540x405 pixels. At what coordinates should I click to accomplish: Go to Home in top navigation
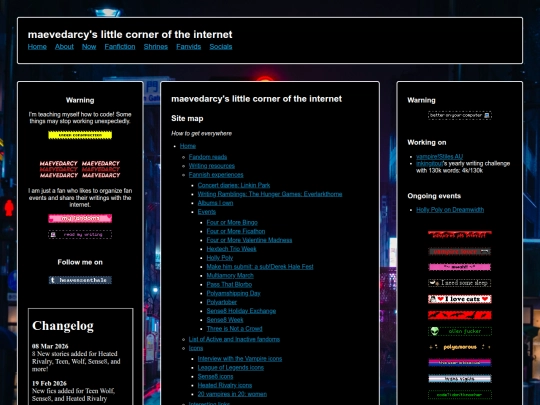[x=37, y=46]
